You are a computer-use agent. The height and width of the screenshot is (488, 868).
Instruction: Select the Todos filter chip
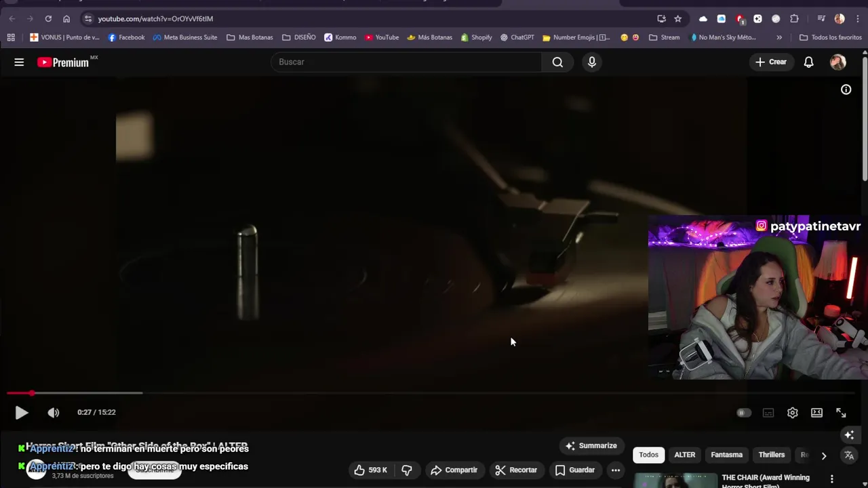(648, 455)
